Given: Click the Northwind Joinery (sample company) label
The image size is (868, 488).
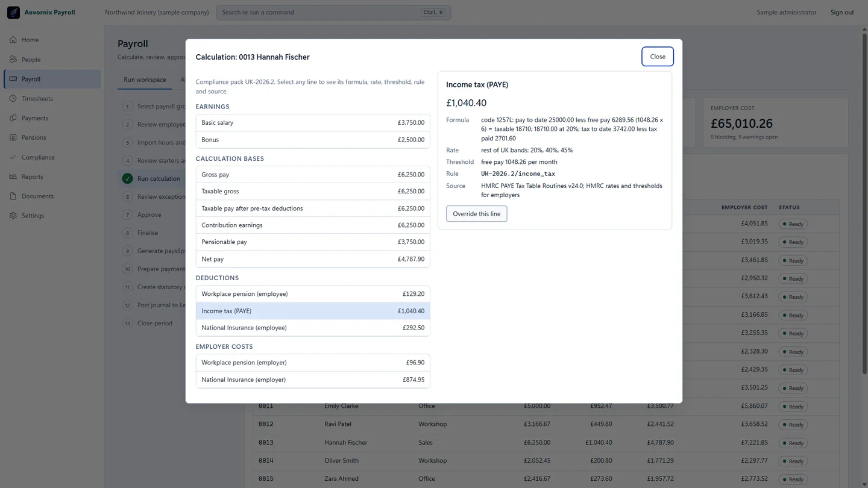Looking at the screenshot, I should point(157,12).
